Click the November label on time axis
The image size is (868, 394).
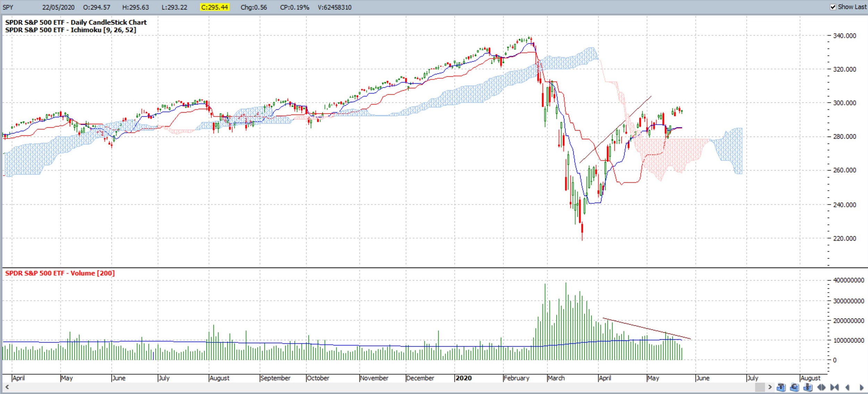coord(374,378)
